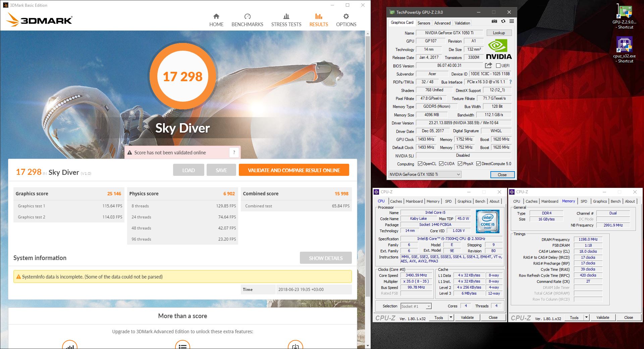The image size is (644, 349).
Task: Click the Physics score value 6 902
Action: (229, 194)
